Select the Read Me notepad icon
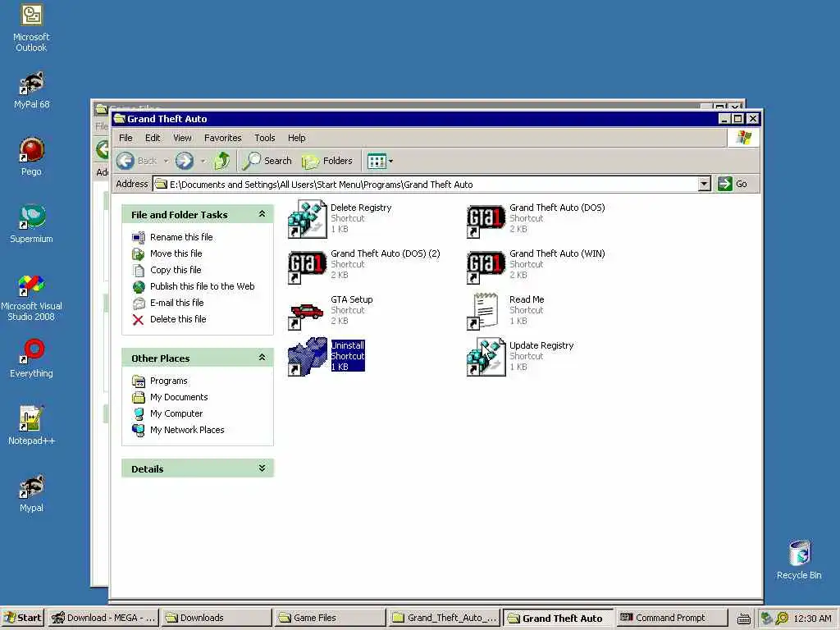 pos(484,311)
